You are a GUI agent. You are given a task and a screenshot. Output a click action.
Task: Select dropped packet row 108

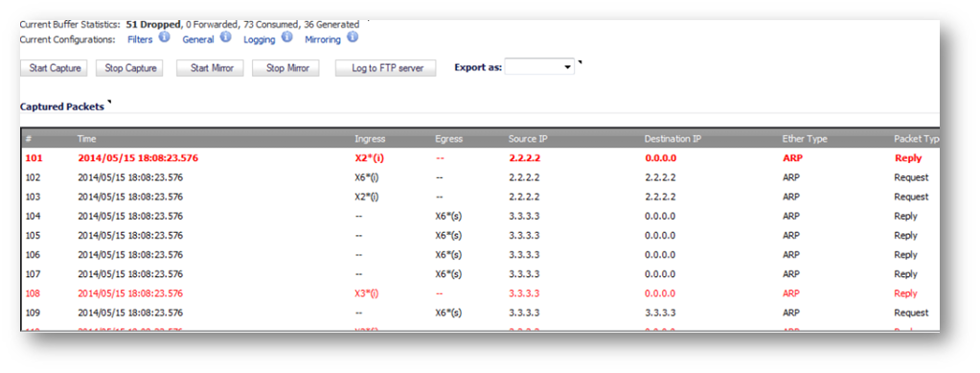pos(480,293)
